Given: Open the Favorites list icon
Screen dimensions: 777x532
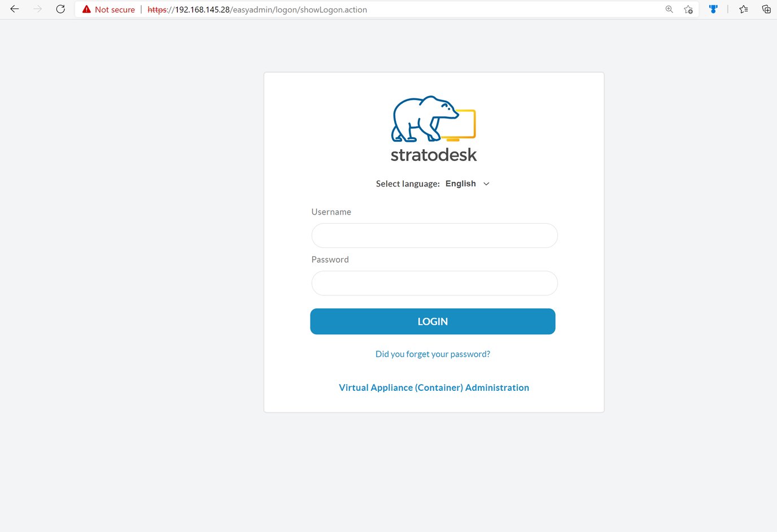Looking at the screenshot, I should point(744,10).
